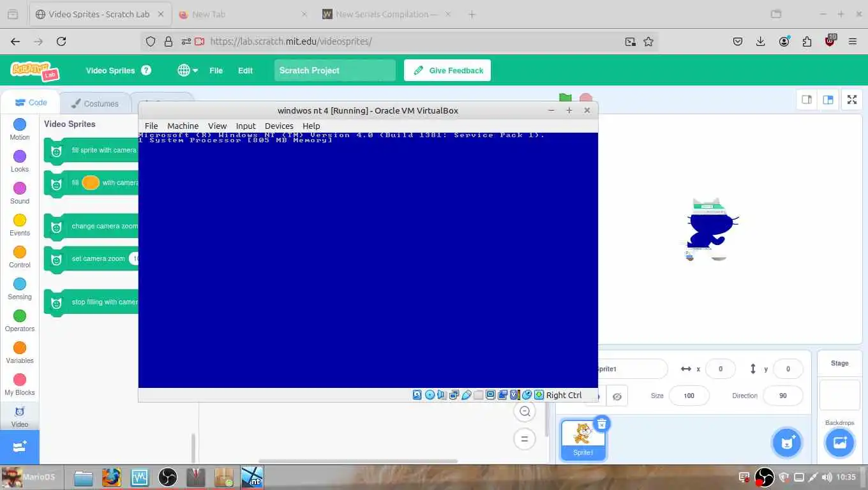Open VirtualBox File menu
The height and width of the screenshot is (490, 868).
point(151,126)
